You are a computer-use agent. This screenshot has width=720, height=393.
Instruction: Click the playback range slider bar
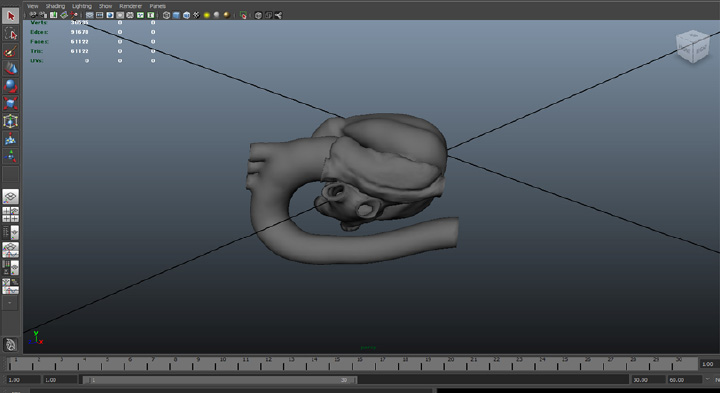[219, 380]
